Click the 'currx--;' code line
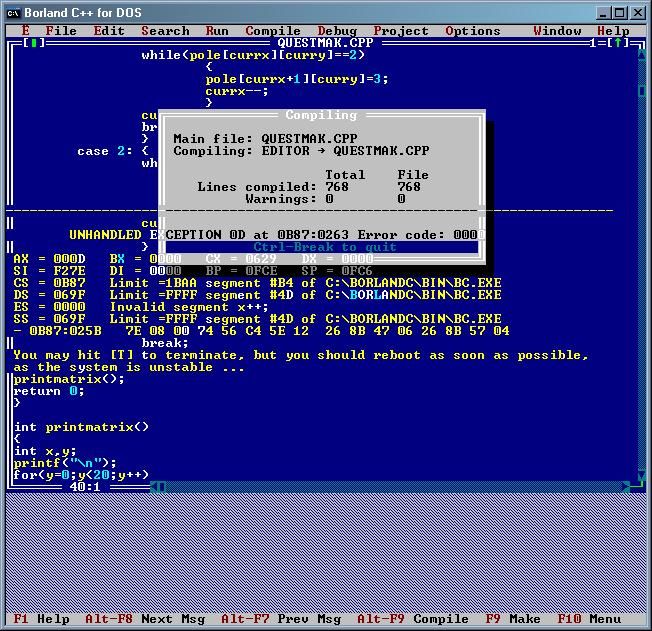This screenshot has height=631, width=652. click(237, 91)
